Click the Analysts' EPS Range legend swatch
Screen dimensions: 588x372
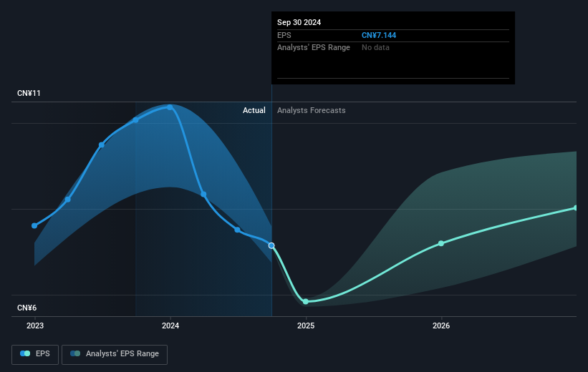pos(75,353)
